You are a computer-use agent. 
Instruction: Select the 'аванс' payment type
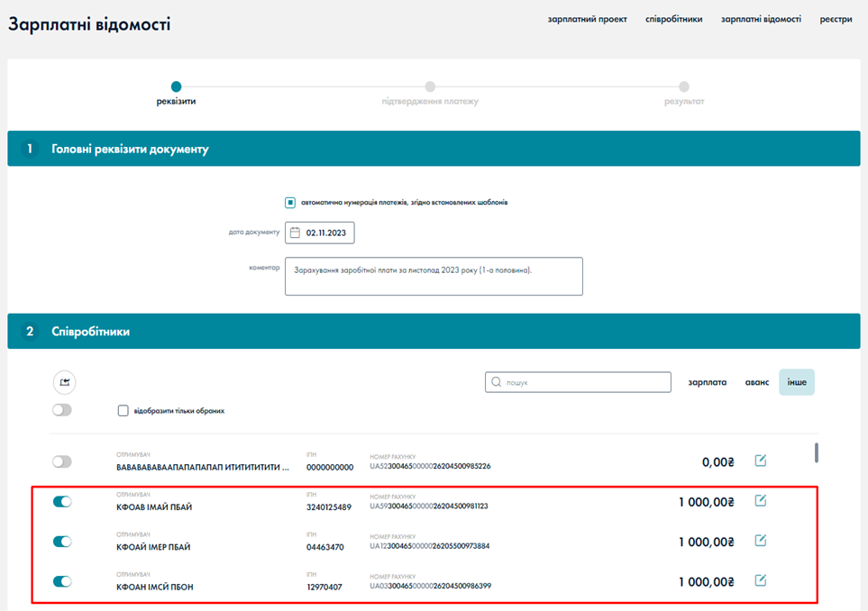[x=756, y=382]
